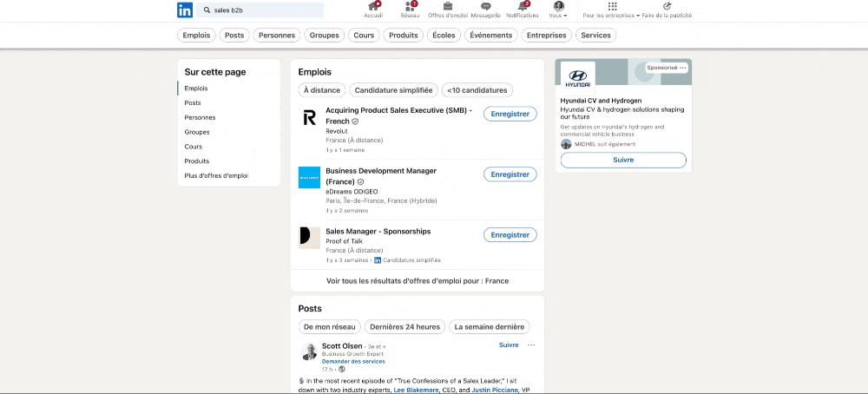This screenshot has height=394, width=868.
Task: Filter results by Écoles pill
Action: (444, 36)
